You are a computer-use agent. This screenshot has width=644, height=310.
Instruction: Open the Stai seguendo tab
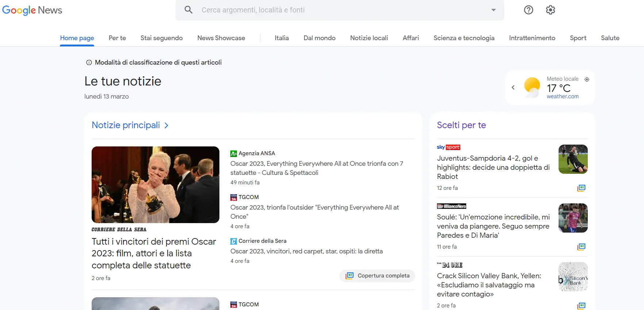point(161,38)
